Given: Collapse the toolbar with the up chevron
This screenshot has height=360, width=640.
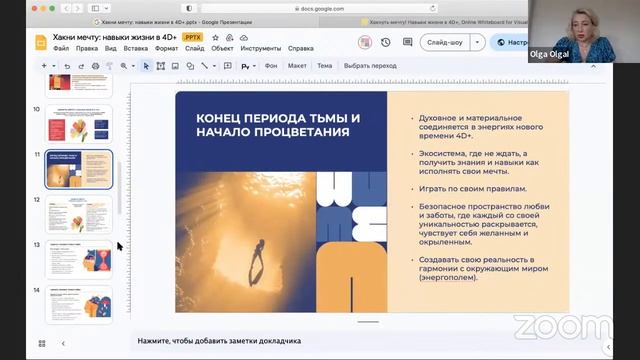Looking at the screenshot, I should coord(593,66).
